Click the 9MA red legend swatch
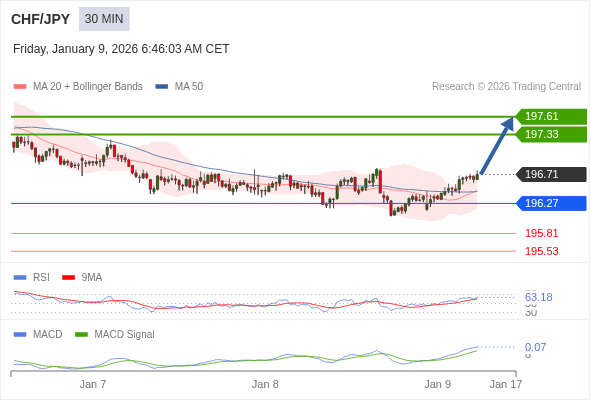 pos(68,278)
